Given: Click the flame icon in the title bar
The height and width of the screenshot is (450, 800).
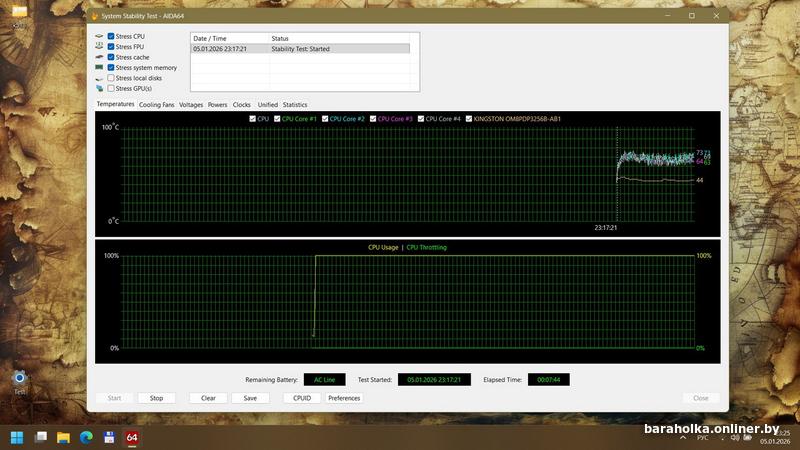Looking at the screenshot, I should click(x=94, y=16).
